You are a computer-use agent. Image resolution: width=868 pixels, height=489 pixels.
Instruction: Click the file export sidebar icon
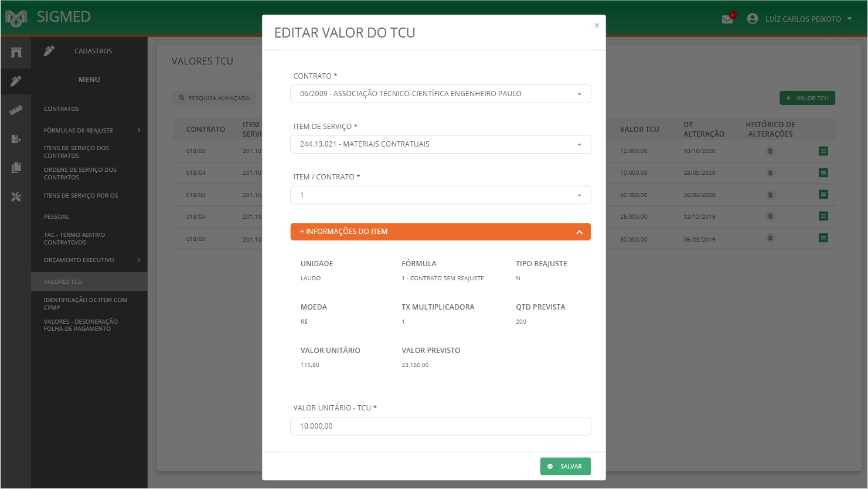point(16,139)
